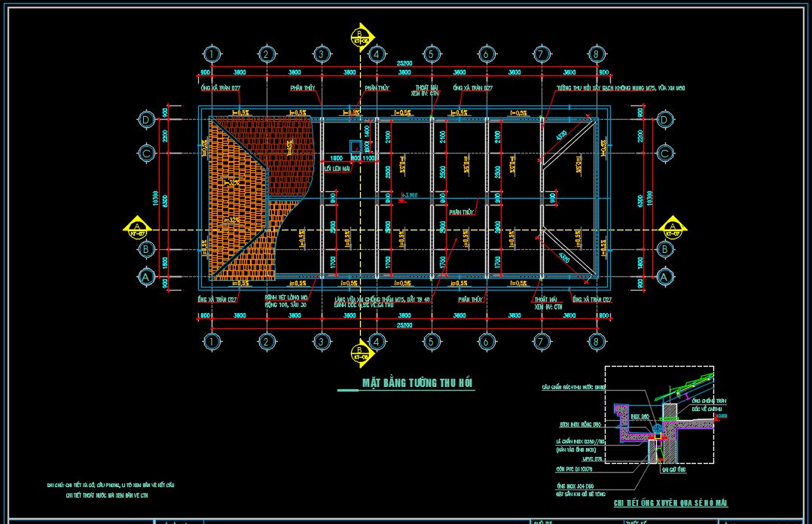Click the yellow section marker B below the plan
Image resolution: width=812 pixels, height=524 pixels.
pyautogui.click(x=362, y=352)
